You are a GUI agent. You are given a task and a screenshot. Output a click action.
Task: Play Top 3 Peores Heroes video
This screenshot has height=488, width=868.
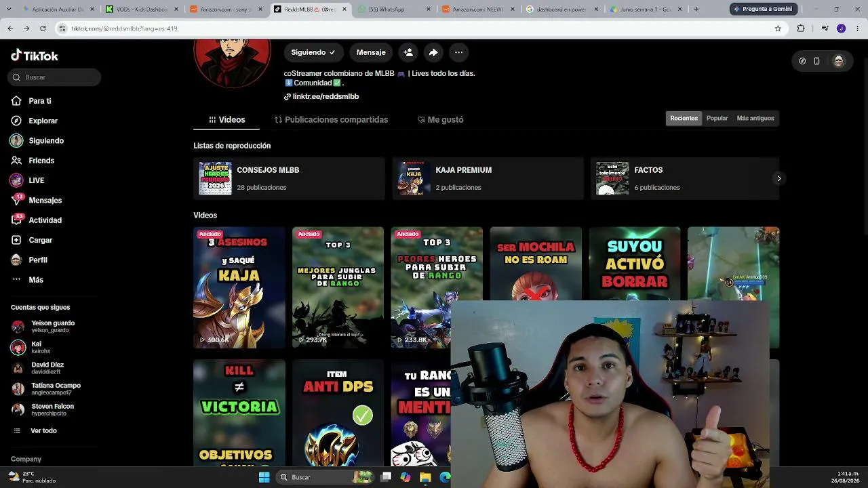tap(437, 287)
